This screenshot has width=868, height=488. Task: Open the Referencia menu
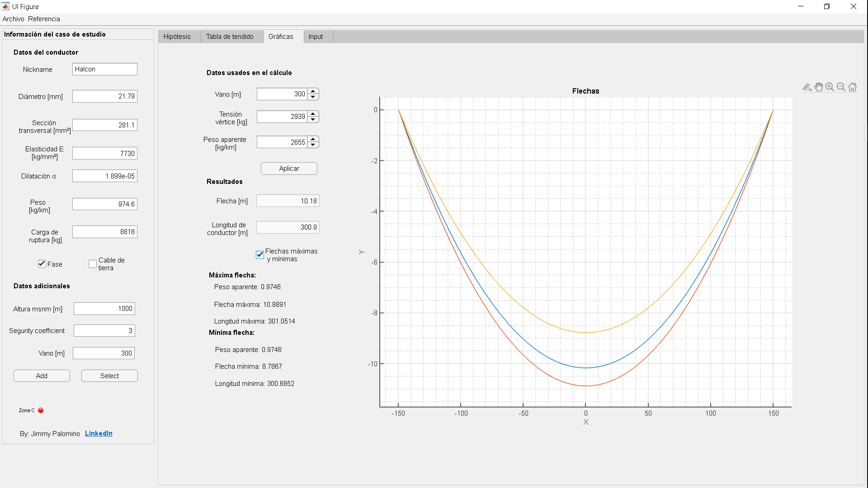click(x=44, y=19)
